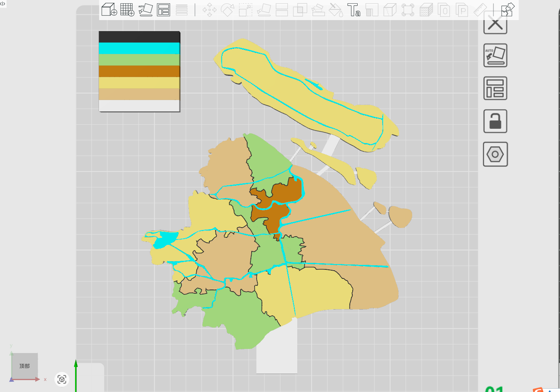Open the hexagon nut settings button
This screenshot has width=560, height=392.
click(495, 154)
